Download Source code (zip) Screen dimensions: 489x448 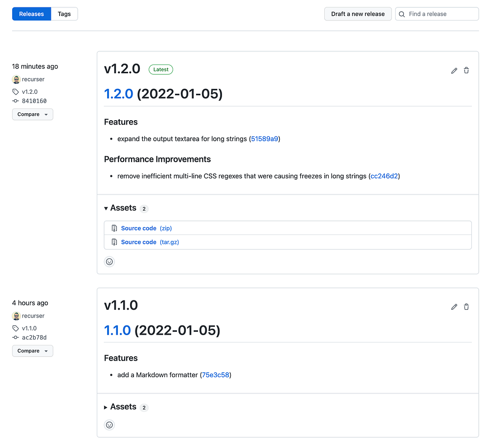tap(146, 228)
